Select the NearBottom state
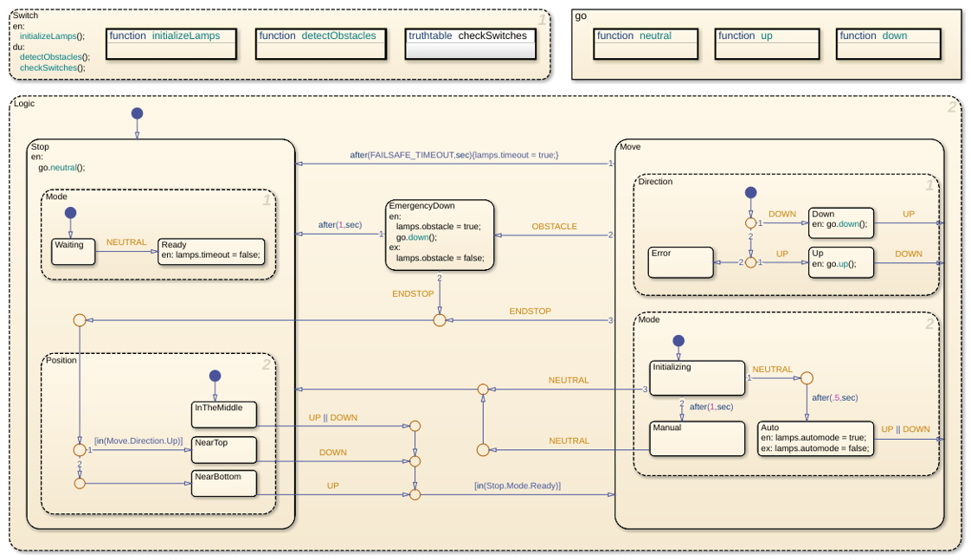The image size is (971, 560). (x=224, y=483)
